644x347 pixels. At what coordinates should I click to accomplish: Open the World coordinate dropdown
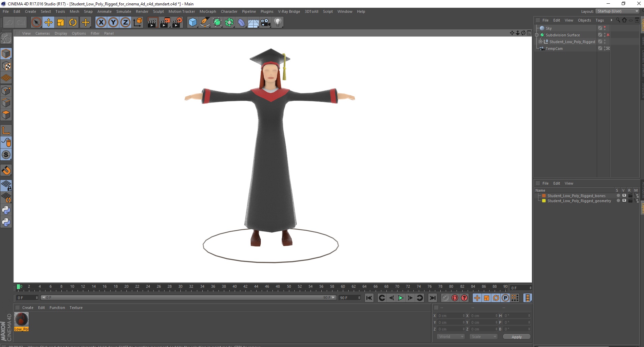(x=451, y=337)
